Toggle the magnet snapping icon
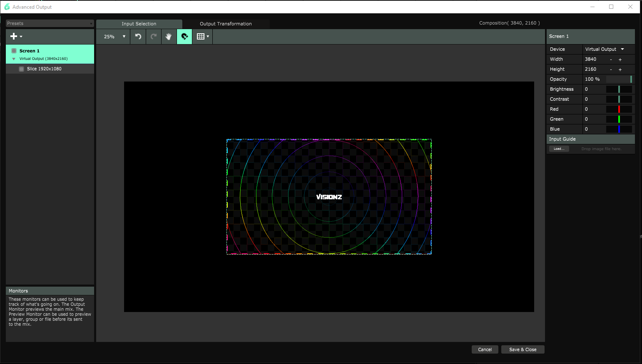Viewport: 642px width, 364px height. [184, 37]
